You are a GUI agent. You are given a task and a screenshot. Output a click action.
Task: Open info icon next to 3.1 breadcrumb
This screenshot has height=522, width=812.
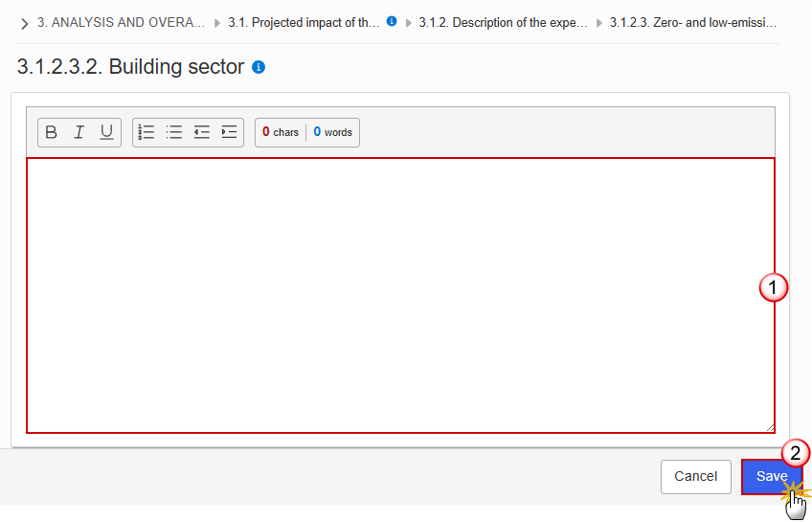point(392,21)
